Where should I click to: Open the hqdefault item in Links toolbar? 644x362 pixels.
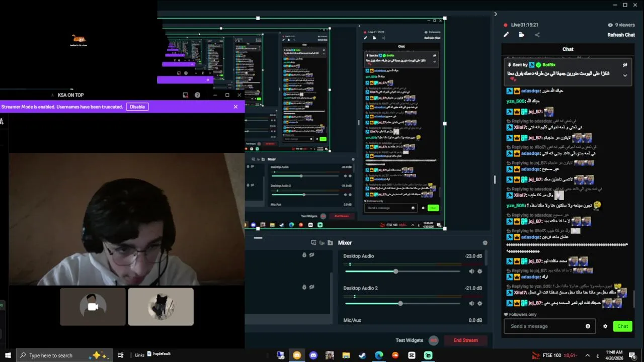(x=159, y=354)
